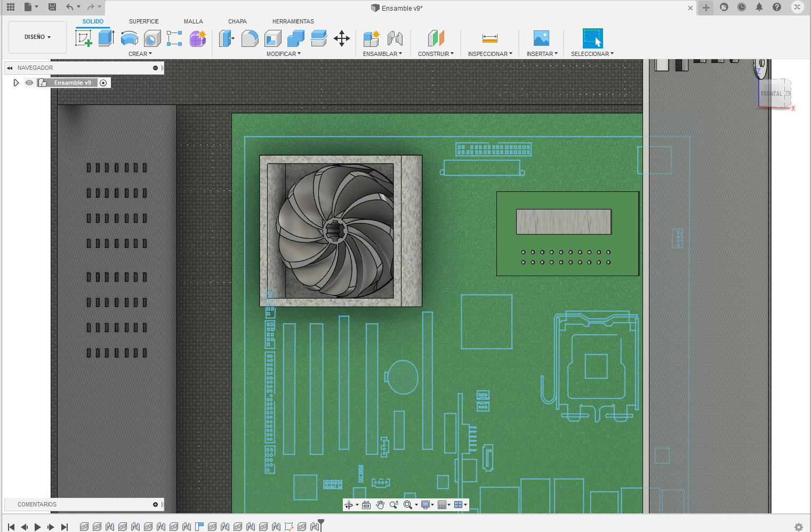The image size is (811, 532).
Task: Select the Hole tool
Action: 152,38
